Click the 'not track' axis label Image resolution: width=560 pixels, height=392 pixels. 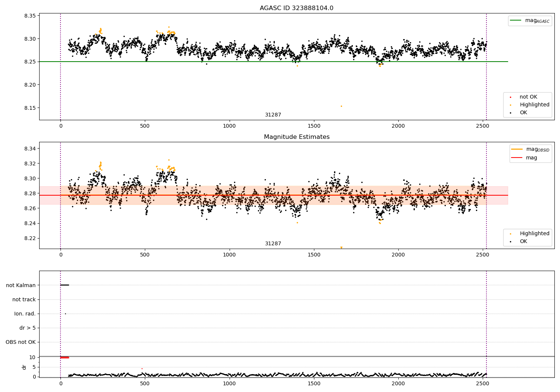(24, 299)
